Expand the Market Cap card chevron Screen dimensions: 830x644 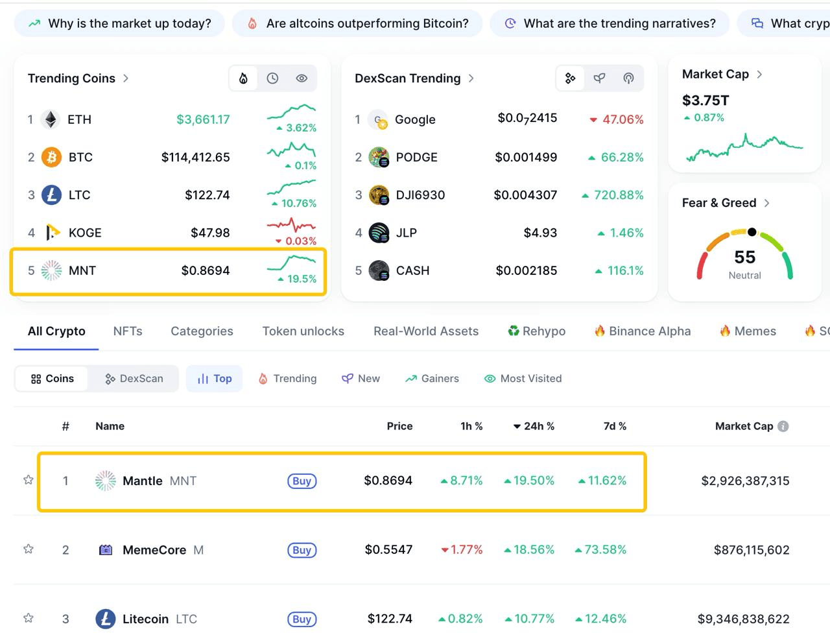(759, 75)
